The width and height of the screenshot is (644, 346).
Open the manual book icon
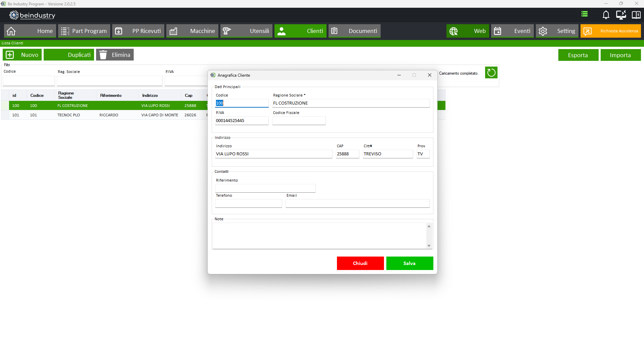coord(636,15)
